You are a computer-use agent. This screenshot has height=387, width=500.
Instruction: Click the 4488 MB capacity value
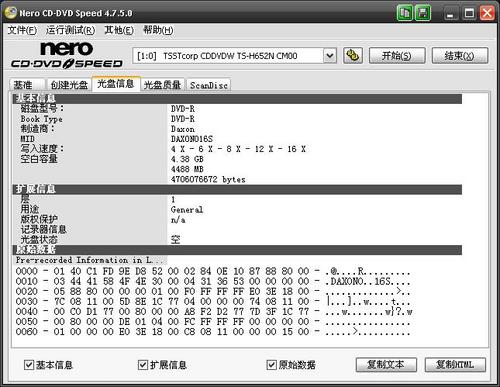187,169
